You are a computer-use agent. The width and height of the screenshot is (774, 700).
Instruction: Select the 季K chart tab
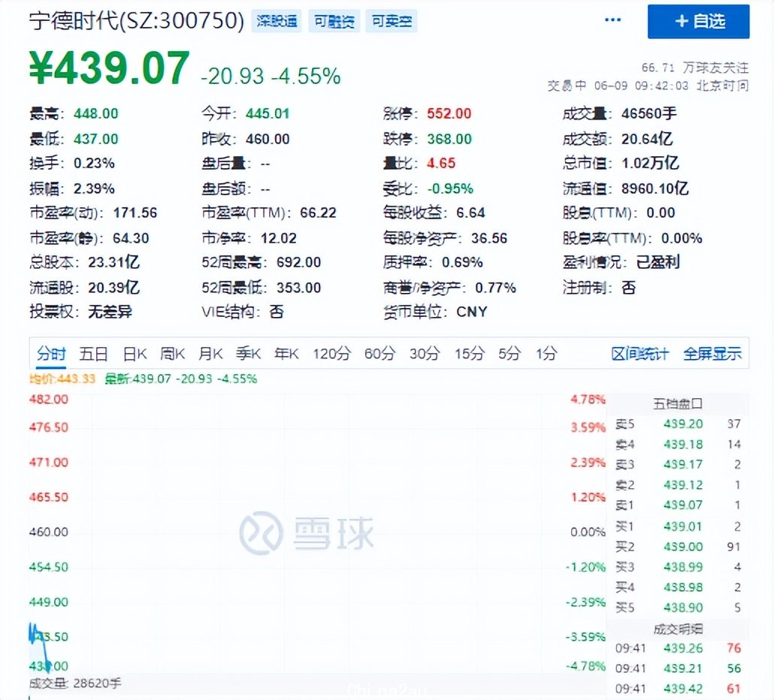248,354
